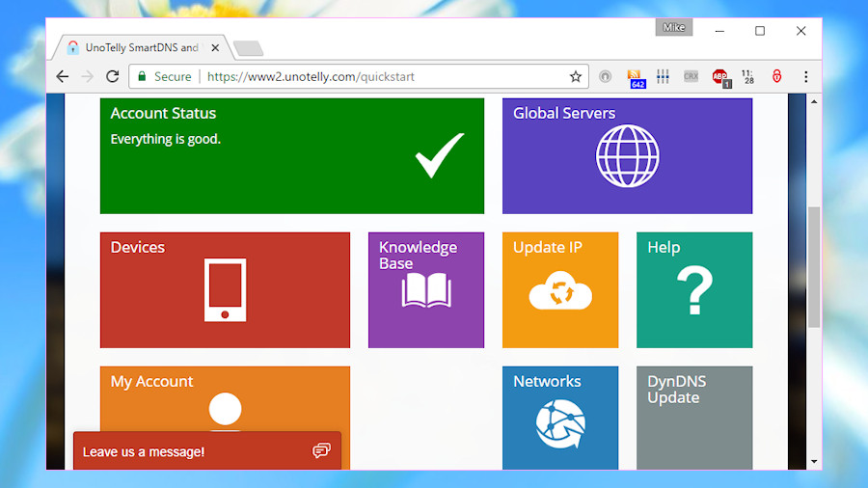Click the Account Status checkmark tile

click(291, 156)
